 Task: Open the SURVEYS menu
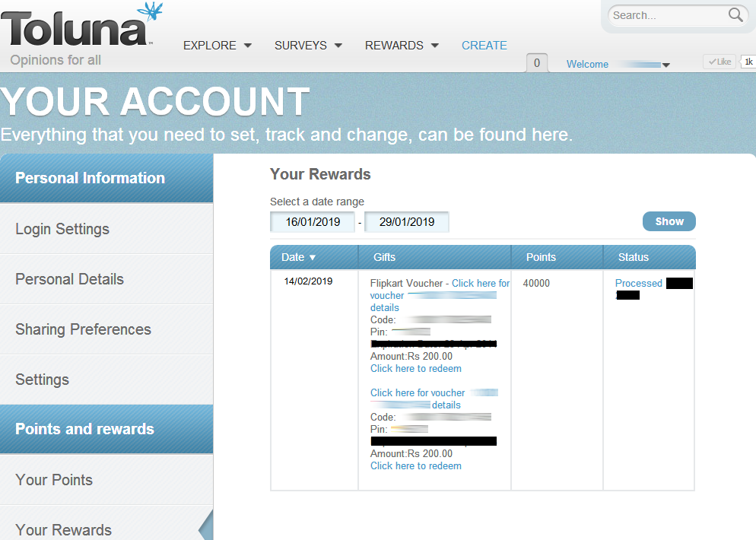tap(300, 46)
